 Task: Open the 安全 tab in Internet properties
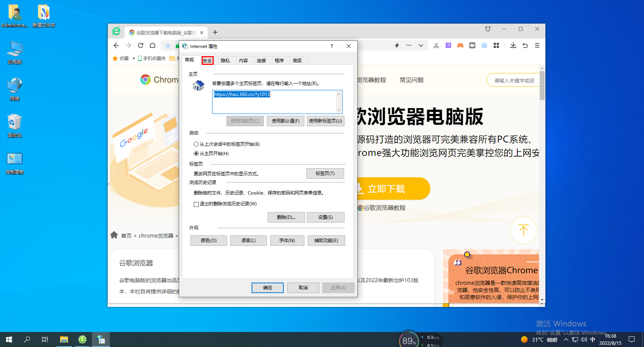[x=207, y=61]
